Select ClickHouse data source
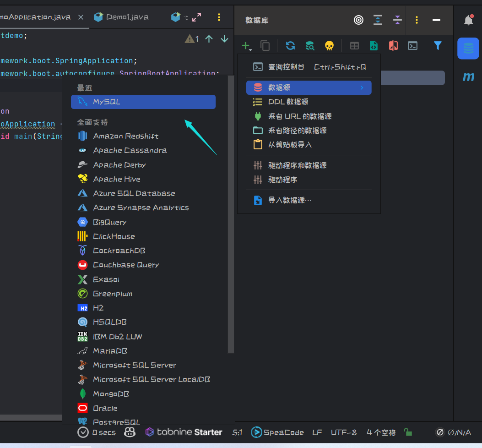482x448 pixels. point(143,236)
